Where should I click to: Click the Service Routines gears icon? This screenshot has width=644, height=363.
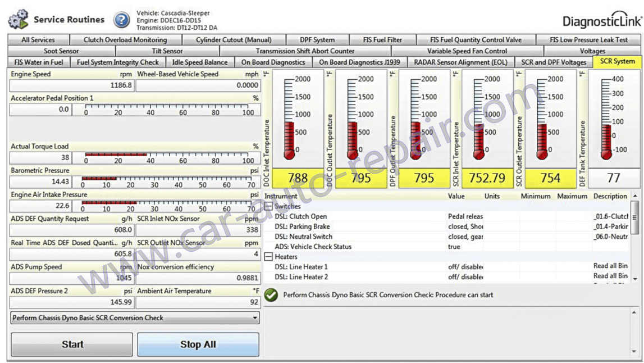pos(18,20)
